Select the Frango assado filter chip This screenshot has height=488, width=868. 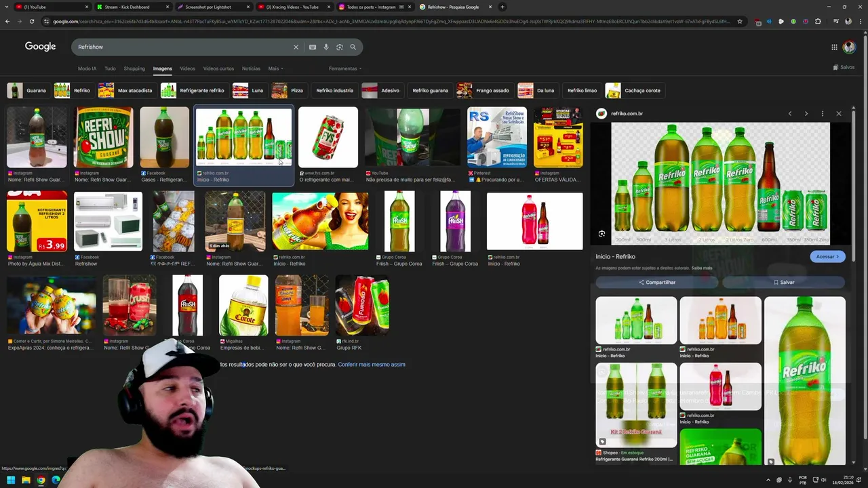[484, 90]
